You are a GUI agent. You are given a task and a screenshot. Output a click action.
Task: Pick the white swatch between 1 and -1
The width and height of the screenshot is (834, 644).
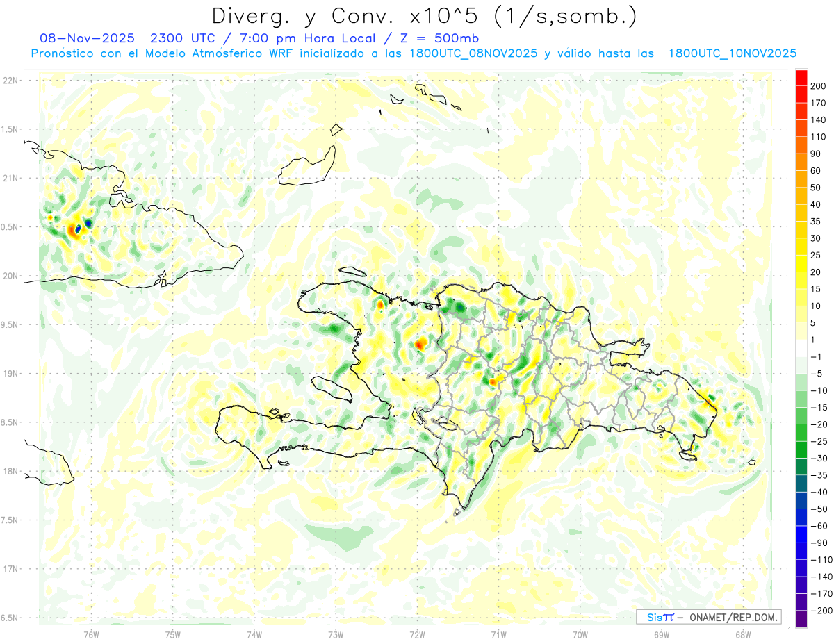[x=801, y=348]
